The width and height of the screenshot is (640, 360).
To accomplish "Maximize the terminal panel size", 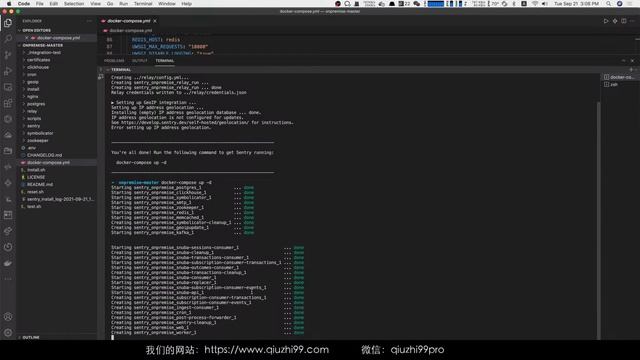I will pos(623,60).
